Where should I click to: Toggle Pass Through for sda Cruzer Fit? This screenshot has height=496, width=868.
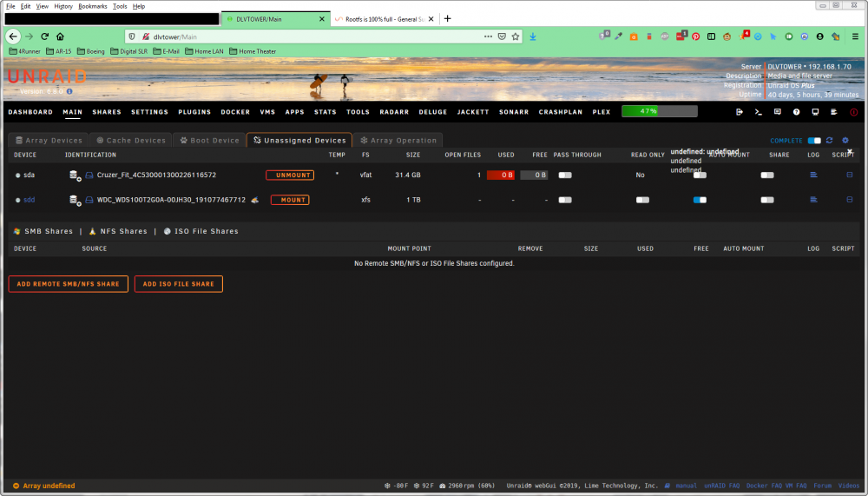point(565,175)
